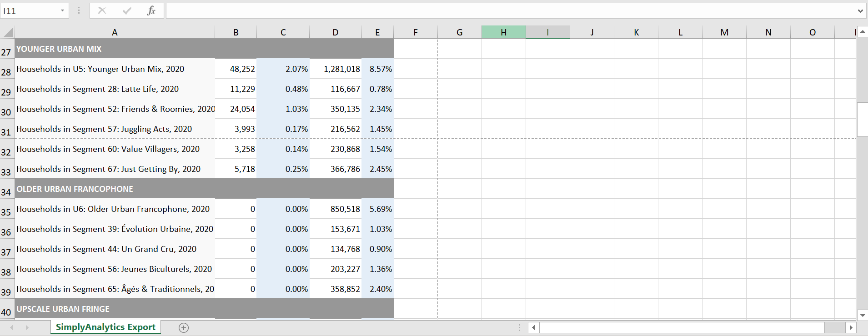
Task: Click the value 11,229
Action: (242, 89)
